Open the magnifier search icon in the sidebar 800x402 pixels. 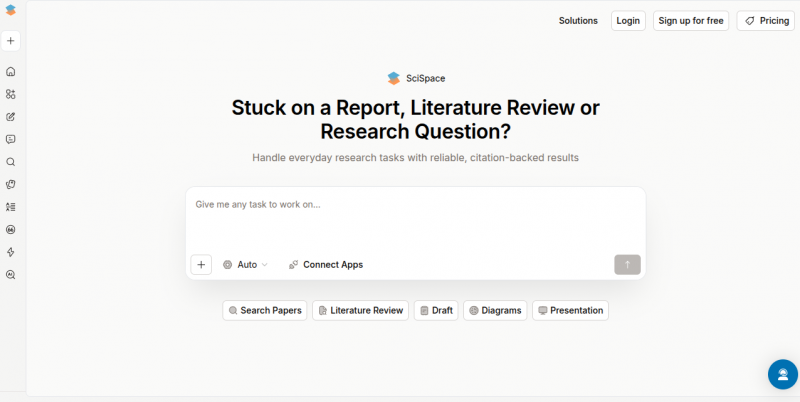(10, 162)
